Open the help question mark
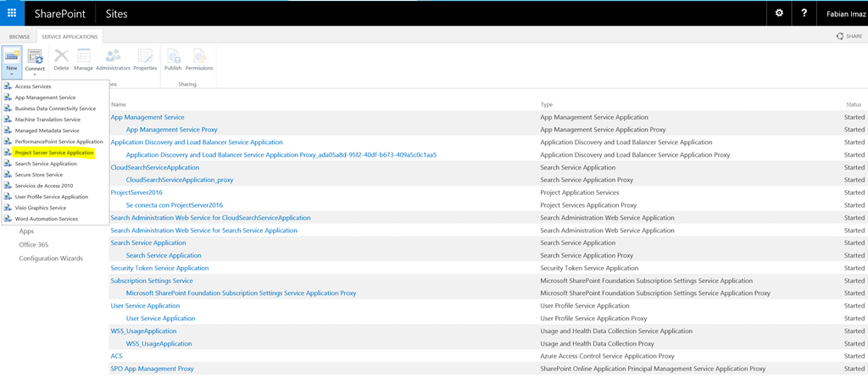Image resolution: width=868 pixels, height=378 pixels. tap(804, 14)
